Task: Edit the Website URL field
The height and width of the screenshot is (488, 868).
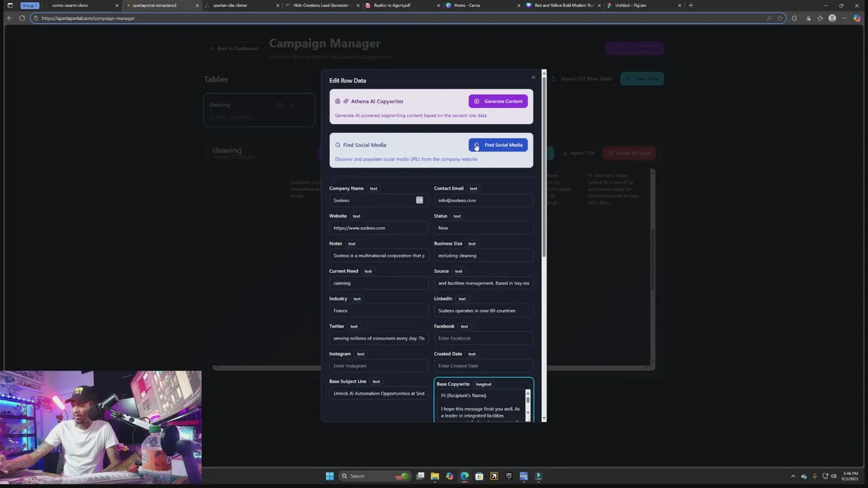Action: tap(378, 228)
